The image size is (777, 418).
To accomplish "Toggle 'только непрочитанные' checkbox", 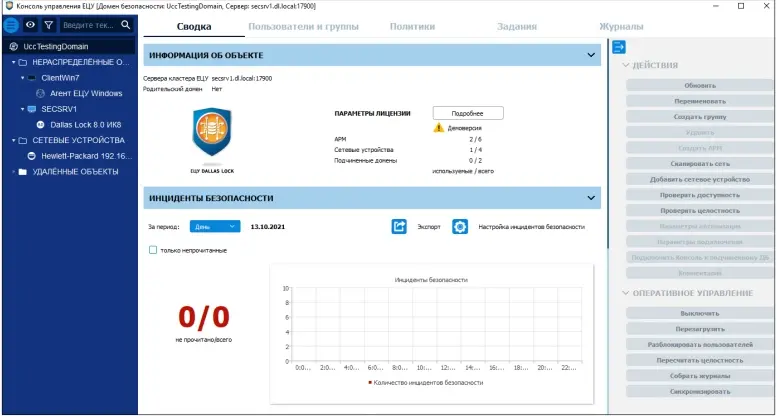I will 153,250.
